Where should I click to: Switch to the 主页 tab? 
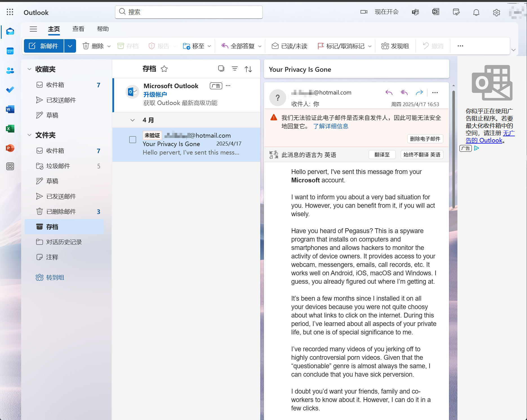pos(54,29)
